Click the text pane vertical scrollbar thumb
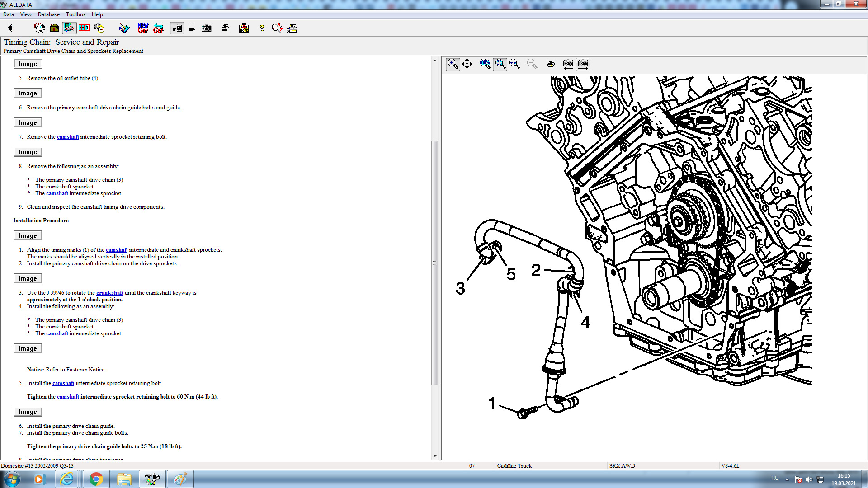Viewport: 868px width, 488px height. point(434,262)
